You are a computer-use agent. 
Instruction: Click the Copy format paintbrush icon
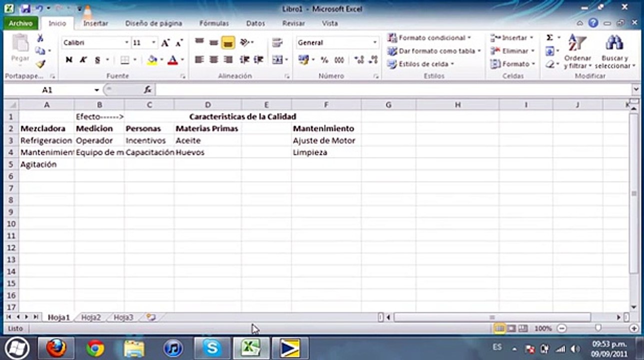coord(40,64)
